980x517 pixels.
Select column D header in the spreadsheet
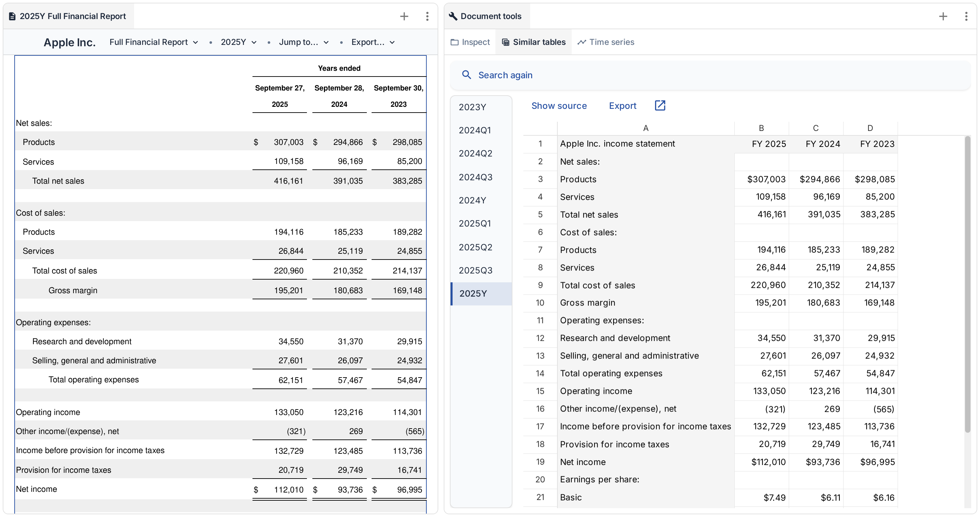coord(870,128)
